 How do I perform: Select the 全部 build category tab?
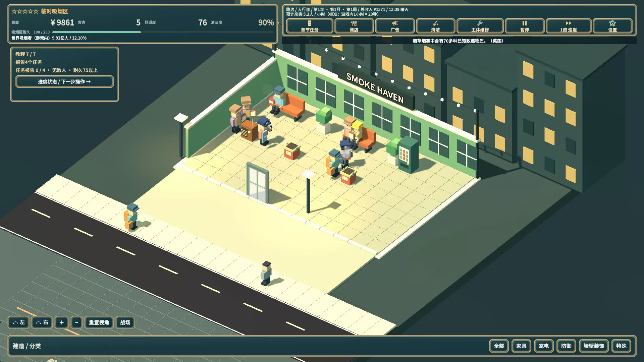(x=499, y=346)
